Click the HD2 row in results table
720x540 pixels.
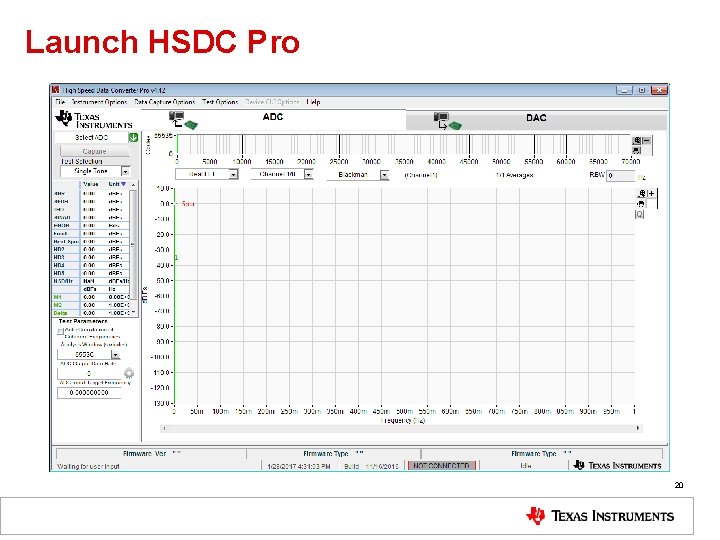coord(91,249)
